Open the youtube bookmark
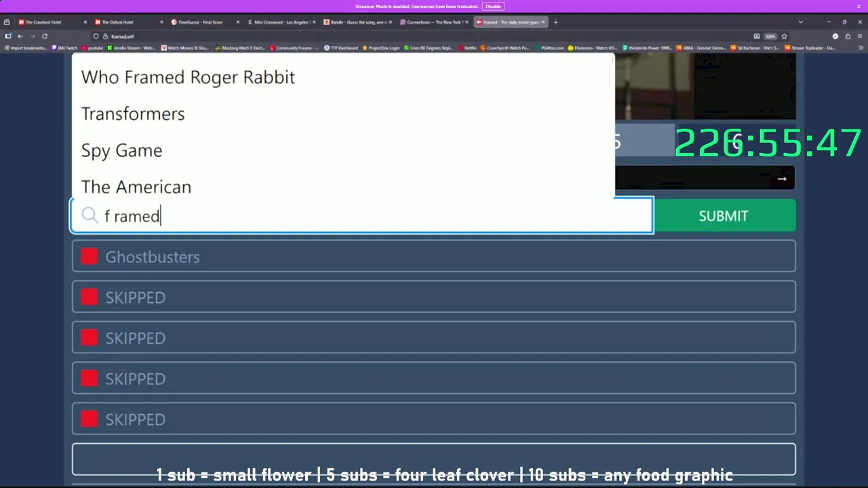This screenshot has width=868, height=488. coord(92,48)
